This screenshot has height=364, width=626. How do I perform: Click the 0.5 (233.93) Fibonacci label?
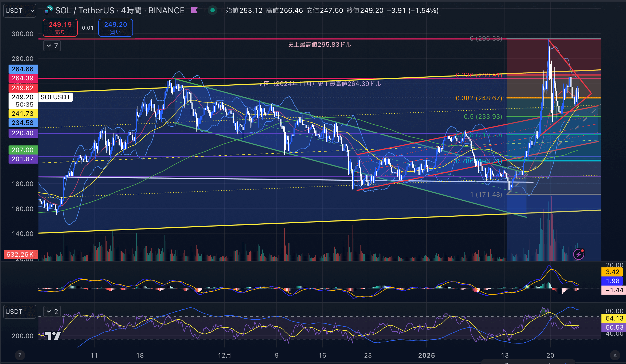click(483, 117)
